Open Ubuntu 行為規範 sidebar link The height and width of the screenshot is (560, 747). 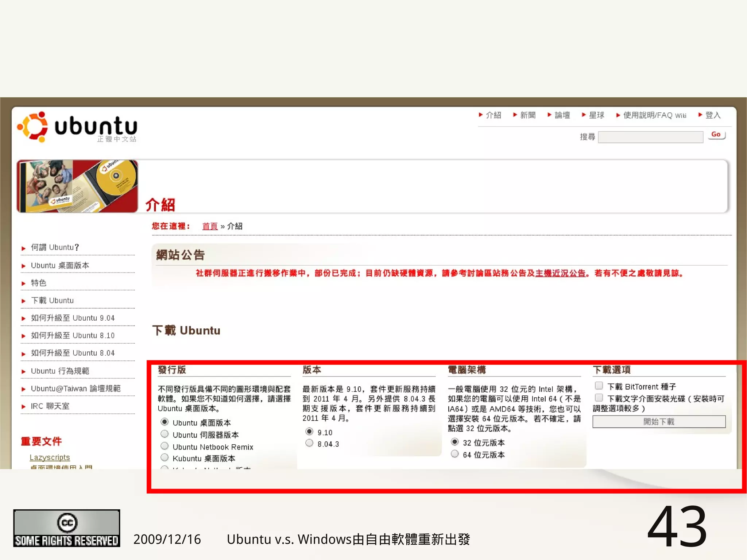pos(60,371)
